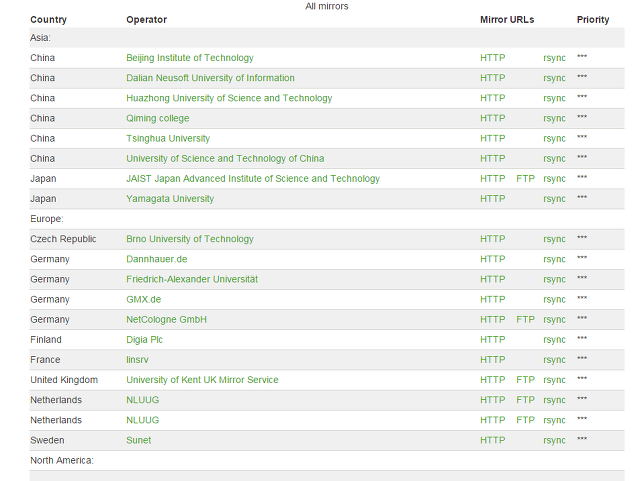Open rsync mirror for GMX.de
640x481 pixels.
[554, 299]
